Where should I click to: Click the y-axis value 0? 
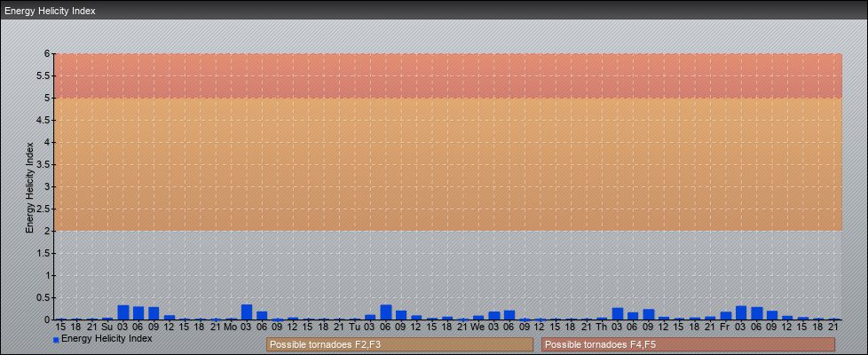48,319
